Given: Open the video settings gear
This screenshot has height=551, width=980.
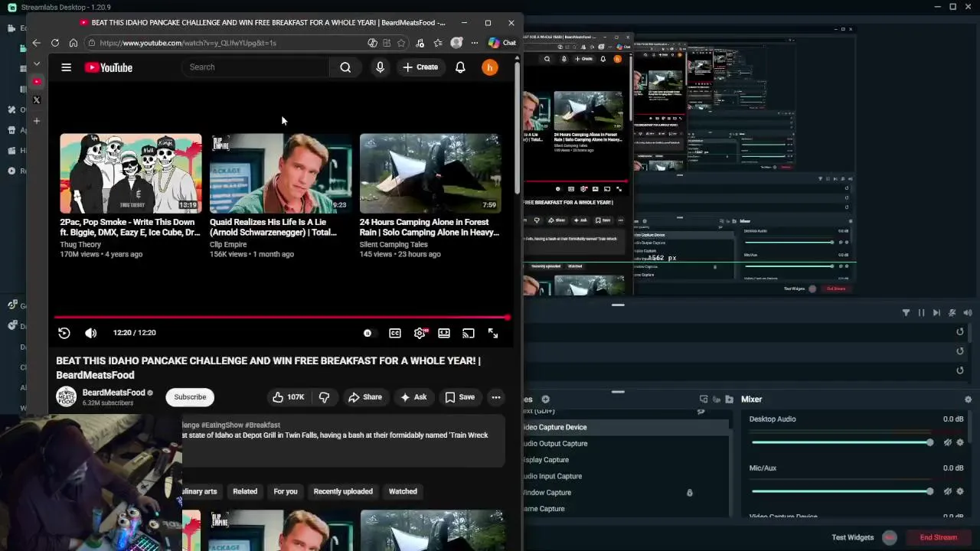Looking at the screenshot, I should click(x=420, y=333).
